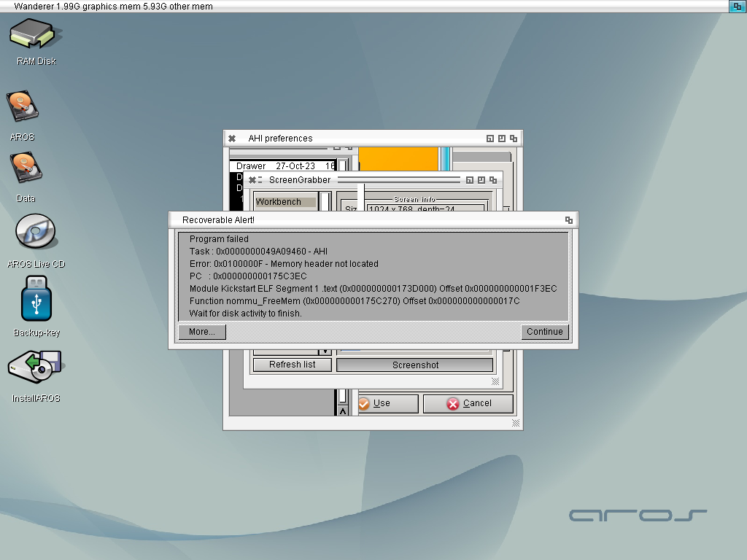Click the ScreenGrabber iconify gadget
Image resolution: width=747 pixels, height=560 pixels.
pos(470,180)
